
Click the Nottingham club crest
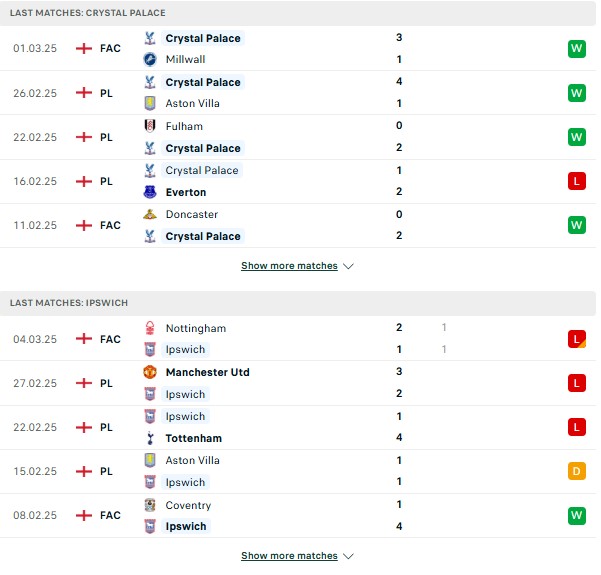pos(150,328)
